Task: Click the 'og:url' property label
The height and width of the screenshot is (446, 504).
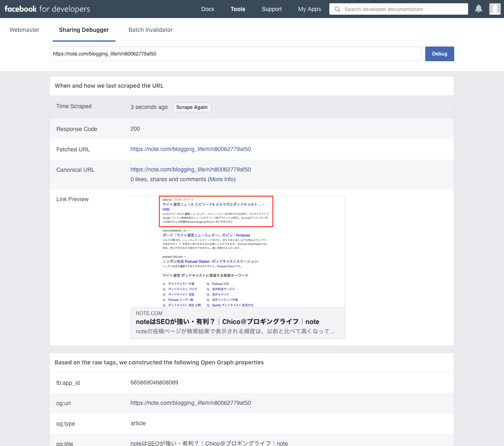Action: point(63,403)
